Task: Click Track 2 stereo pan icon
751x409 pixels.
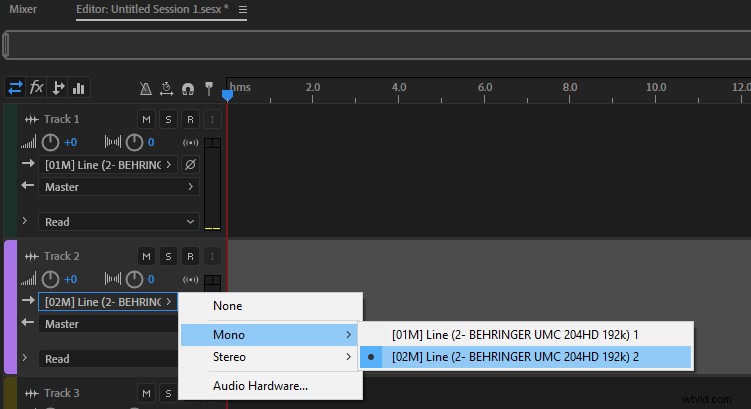Action: point(113,279)
